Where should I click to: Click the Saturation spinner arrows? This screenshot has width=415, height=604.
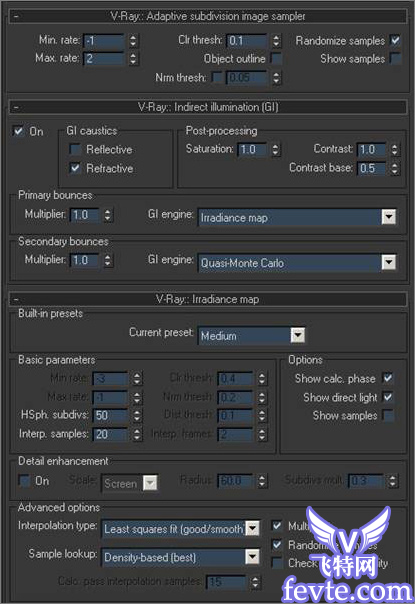tap(275, 149)
